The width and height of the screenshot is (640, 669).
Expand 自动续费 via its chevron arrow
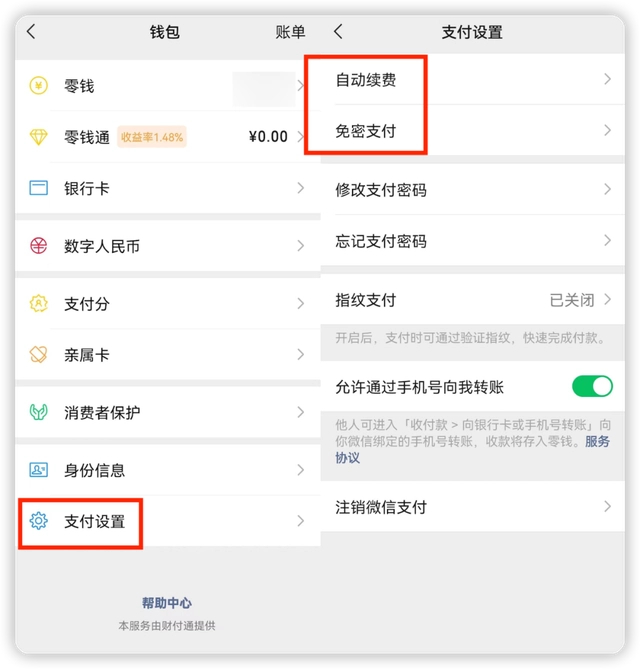(607, 80)
